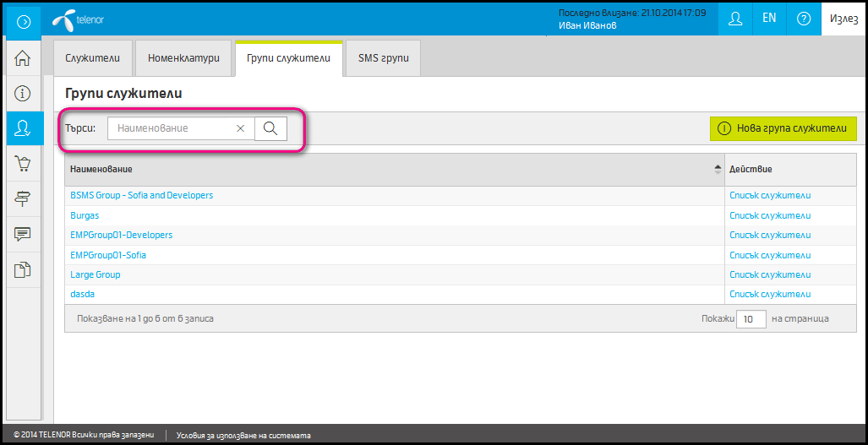Open Списък служители for EMPGroup01-Developers

(x=770, y=235)
